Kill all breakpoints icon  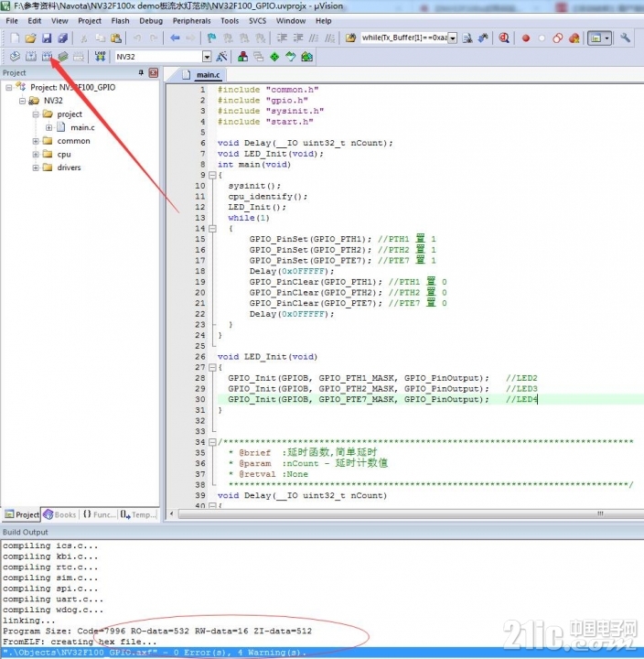pyautogui.click(x=574, y=38)
